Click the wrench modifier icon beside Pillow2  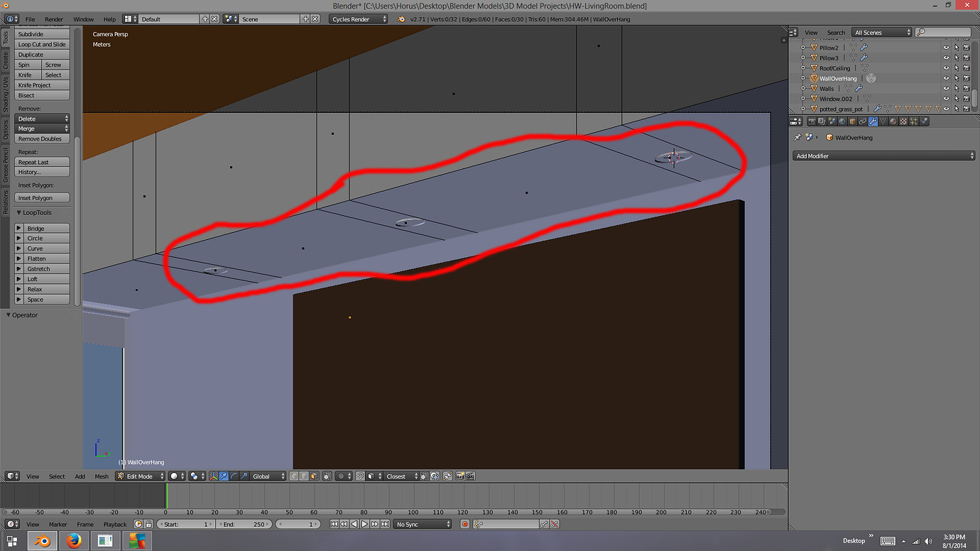tap(864, 48)
